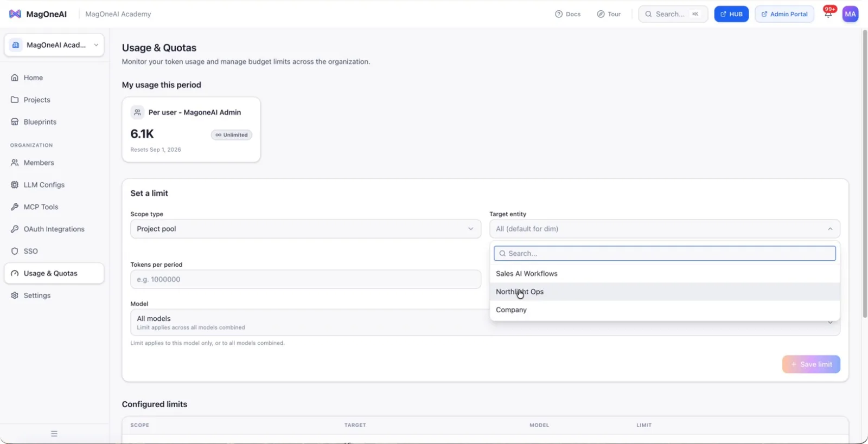Click the organization building icon in the switcher
The height and width of the screenshot is (444, 868).
[16, 45]
